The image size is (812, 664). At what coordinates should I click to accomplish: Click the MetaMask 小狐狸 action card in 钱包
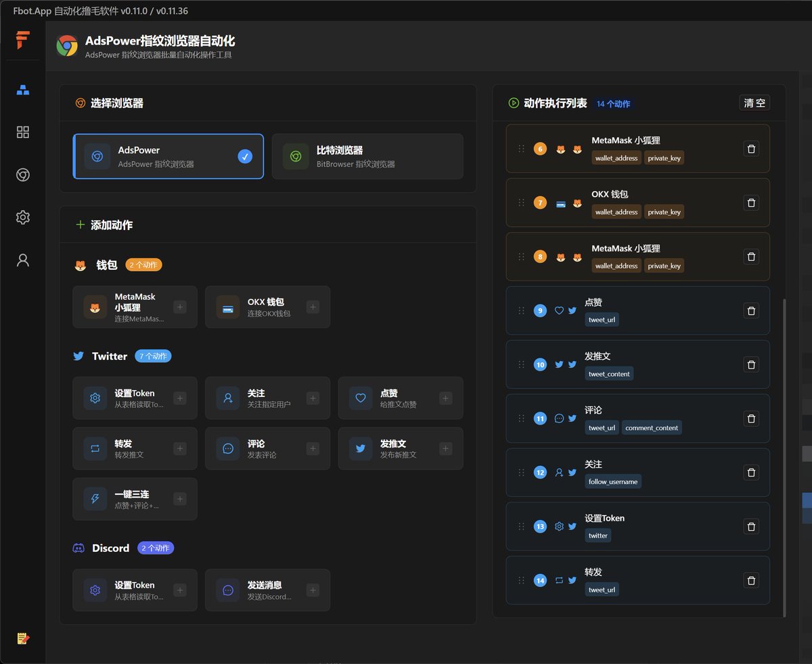coord(135,307)
